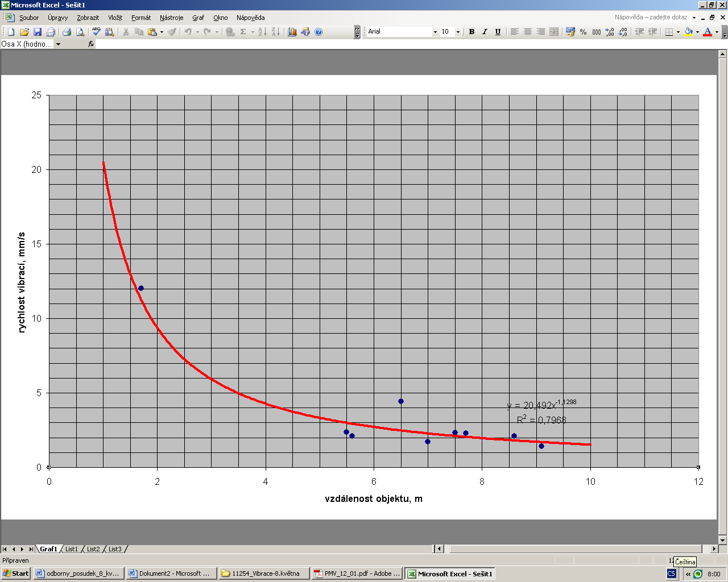728x582 pixels.
Task: Toggle Underline formatting
Action: tap(498, 32)
